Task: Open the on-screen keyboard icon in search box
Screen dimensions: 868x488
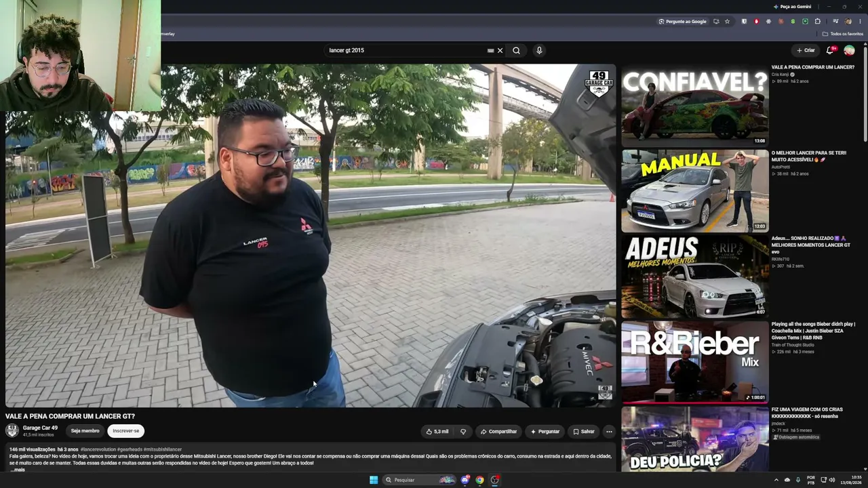Action: coord(490,50)
